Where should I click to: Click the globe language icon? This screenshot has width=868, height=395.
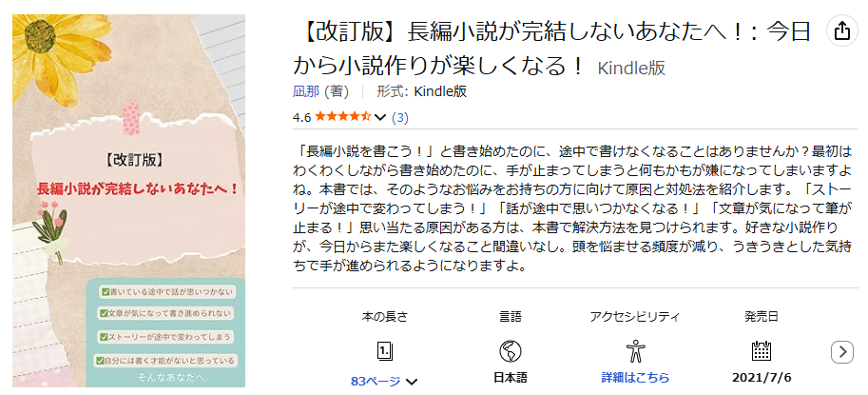(x=510, y=350)
